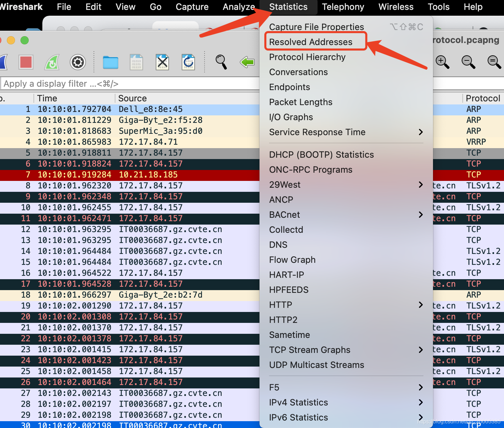The width and height of the screenshot is (504, 428).
Task: Select packet 1 from Dell_e8:8e:45
Action: point(130,109)
